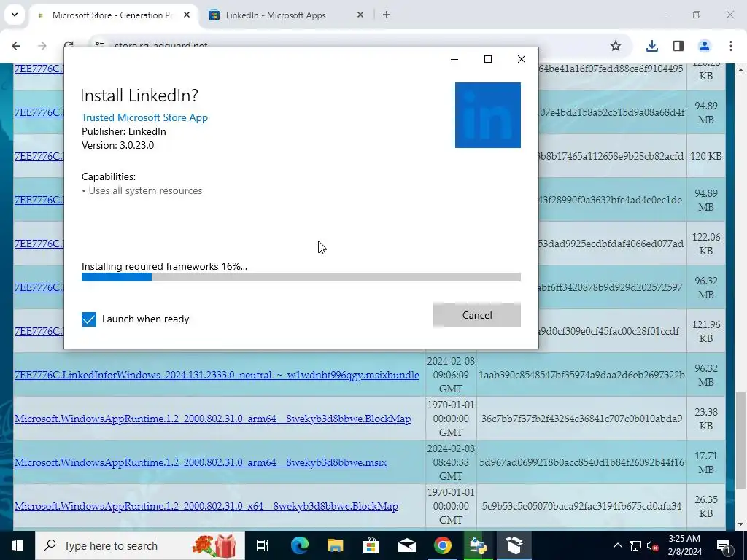The height and width of the screenshot is (560, 747).
Task: Go back to previous page
Action: [x=16, y=46]
